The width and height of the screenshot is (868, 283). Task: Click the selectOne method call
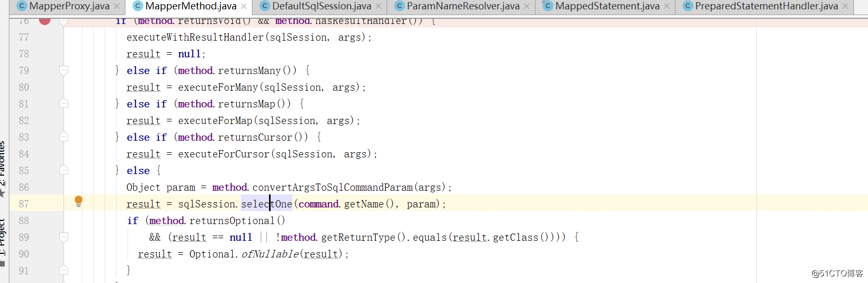point(266,204)
